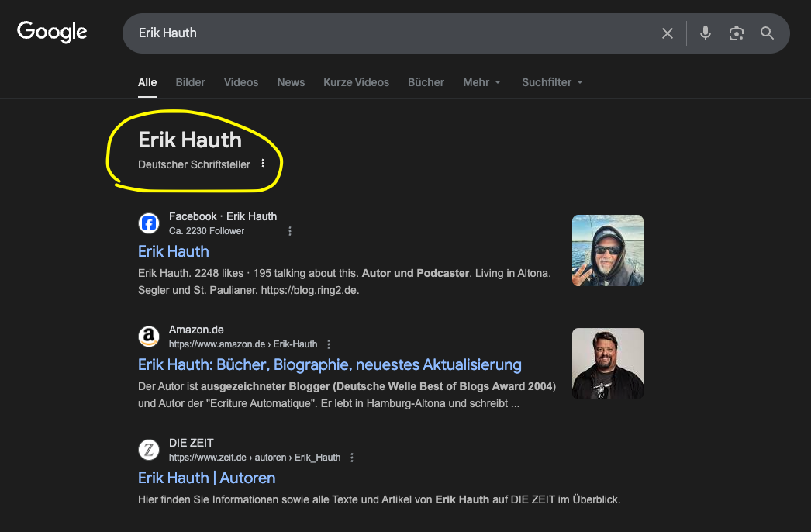Switch to the Bilder tab

(x=191, y=82)
